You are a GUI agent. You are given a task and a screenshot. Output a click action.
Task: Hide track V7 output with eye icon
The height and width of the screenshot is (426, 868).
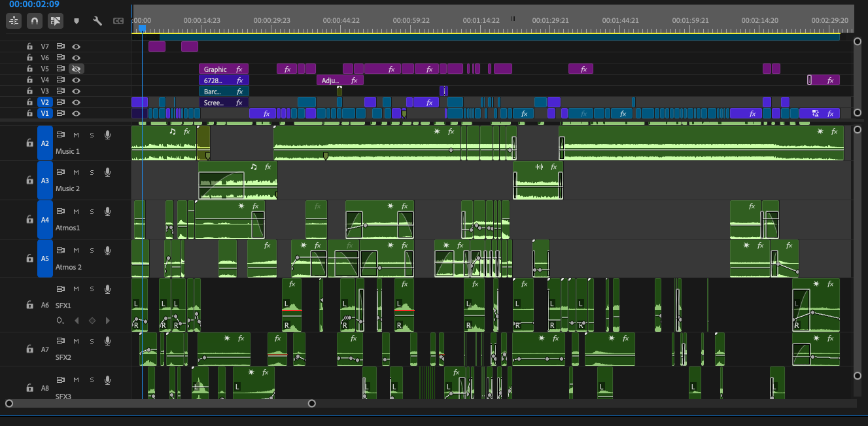point(77,46)
